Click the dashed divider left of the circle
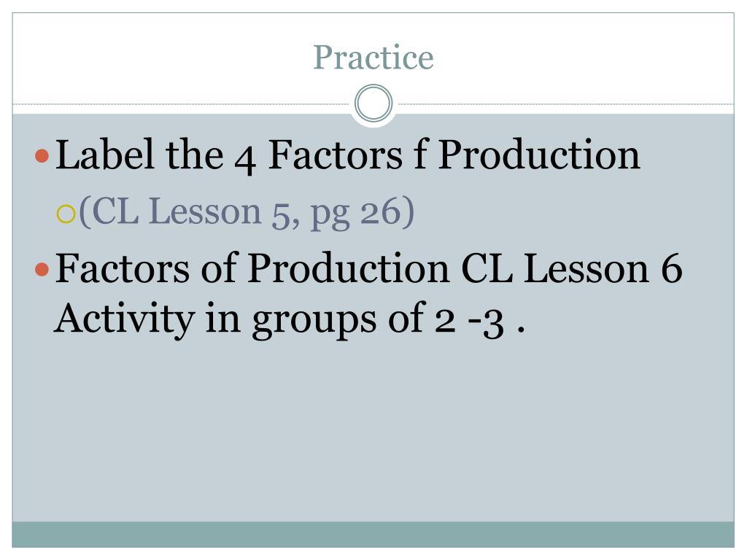This screenshot has width=747, height=560. click(181, 104)
